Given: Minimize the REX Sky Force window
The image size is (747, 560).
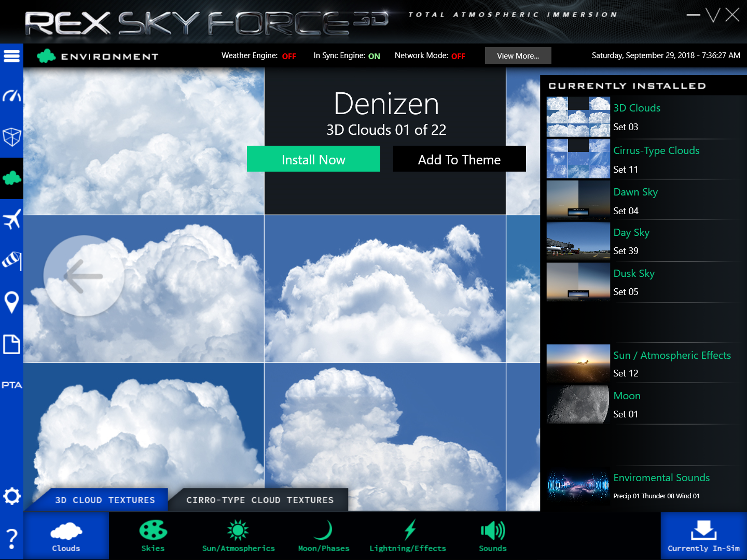Looking at the screenshot, I should pos(693,15).
